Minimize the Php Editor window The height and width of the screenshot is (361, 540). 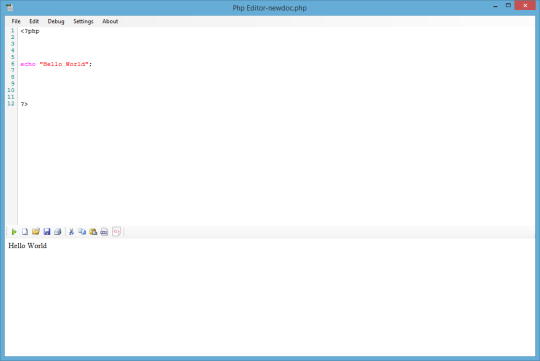coord(495,6)
